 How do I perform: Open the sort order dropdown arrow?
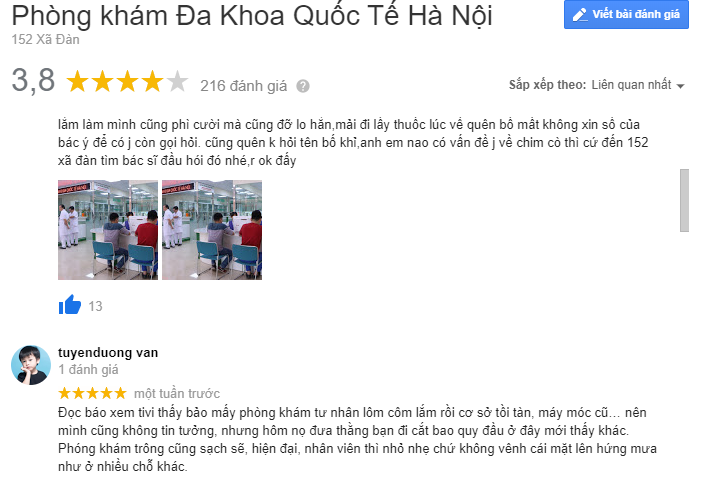pyautogui.click(x=681, y=86)
